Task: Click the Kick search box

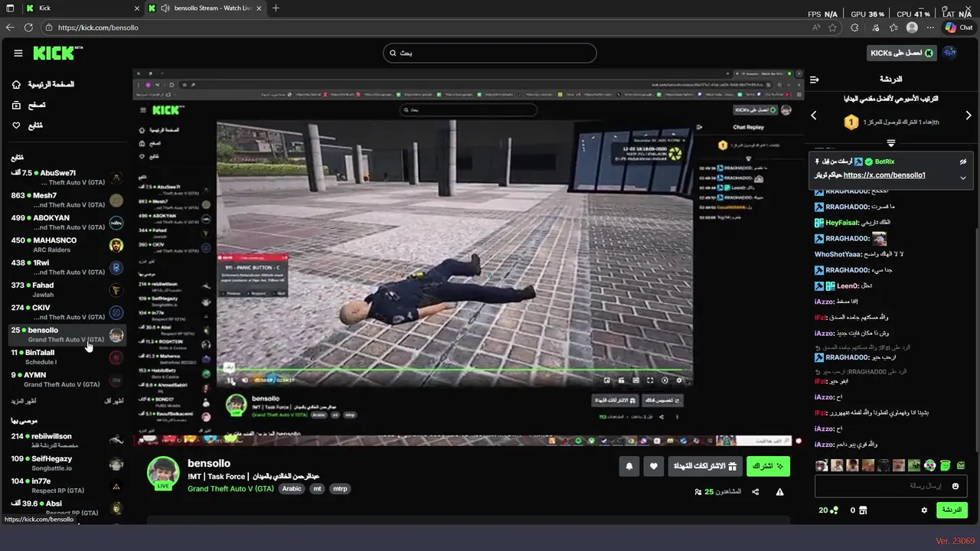Action: coord(490,53)
